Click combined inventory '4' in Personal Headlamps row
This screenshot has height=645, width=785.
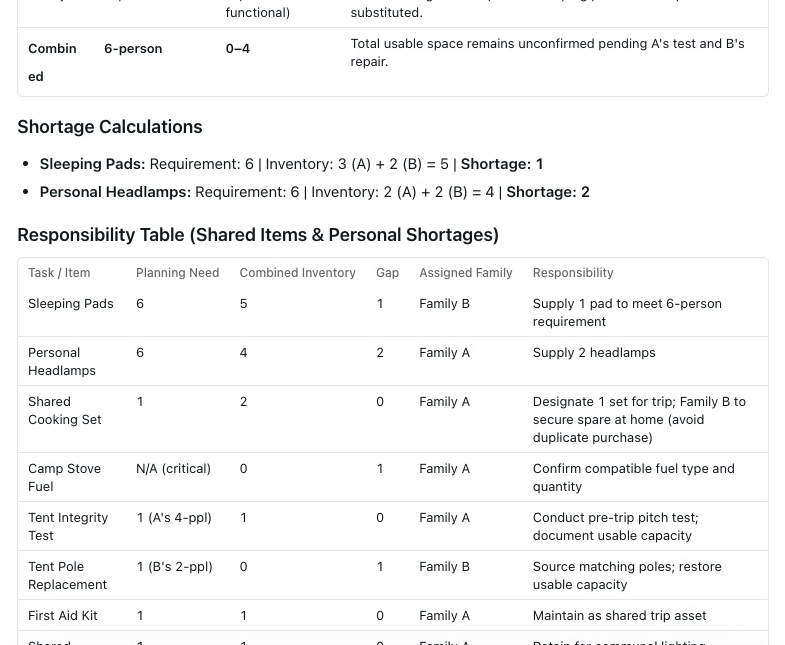click(x=243, y=353)
